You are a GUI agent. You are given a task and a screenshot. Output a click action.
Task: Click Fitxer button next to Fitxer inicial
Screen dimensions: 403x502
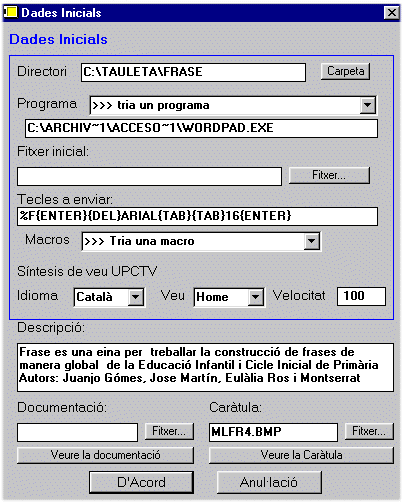click(x=329, y=175)
